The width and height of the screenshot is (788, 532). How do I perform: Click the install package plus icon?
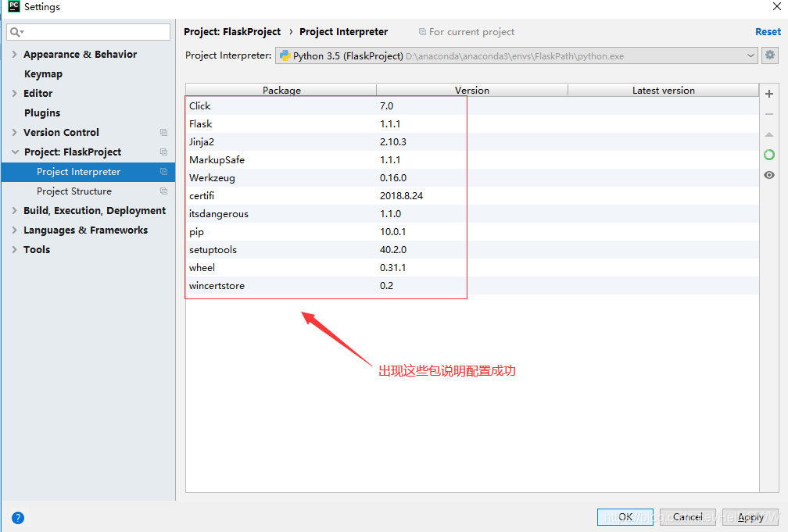[769, 94]
